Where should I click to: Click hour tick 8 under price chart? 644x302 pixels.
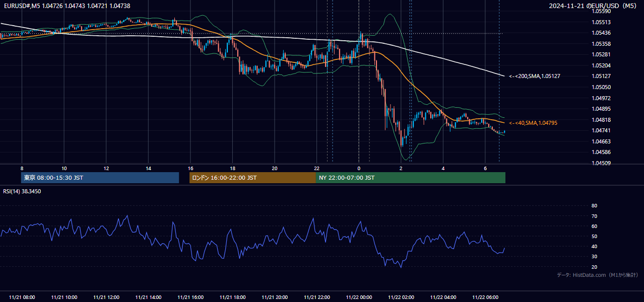(x=22, y=168)
